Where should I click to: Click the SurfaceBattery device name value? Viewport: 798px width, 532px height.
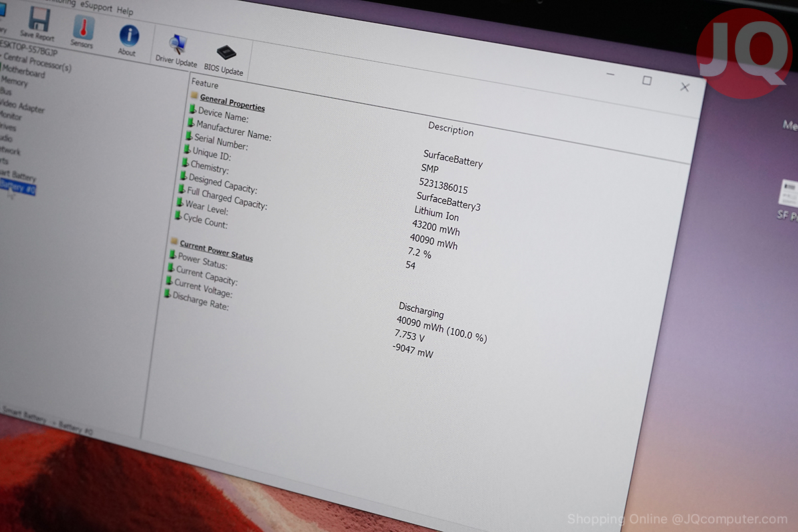[453, 158]
